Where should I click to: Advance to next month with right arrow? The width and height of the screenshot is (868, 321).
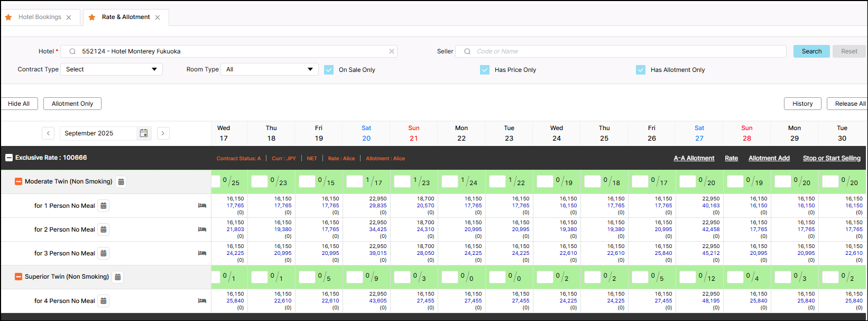click(163, 133)
